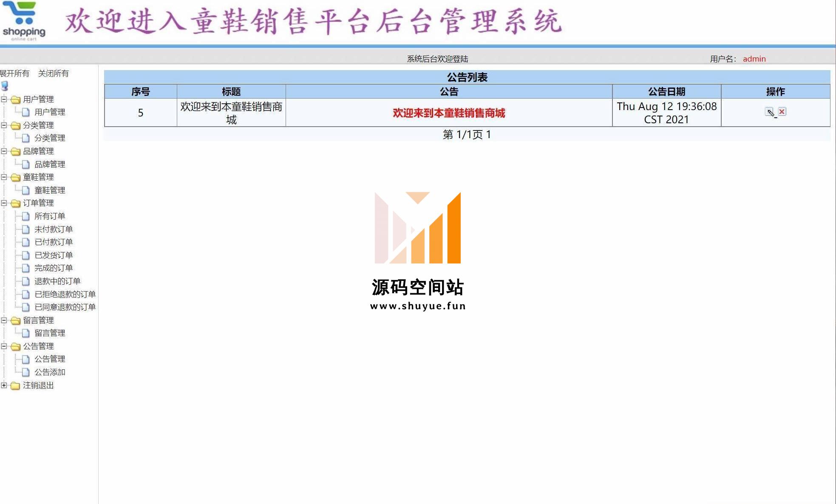This screenshot has height=504, width=836.
Task: Click the folder icon beside 公告管理 group
Action: pyautogui.click(x=16, y=346)
